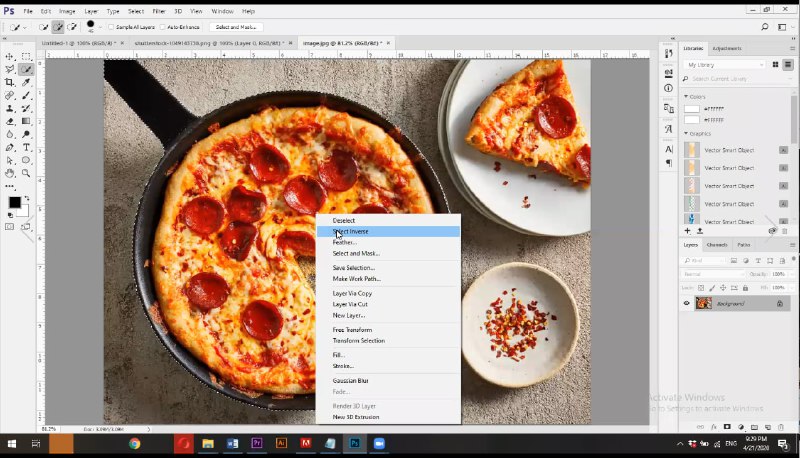Click the Rectangular Marquee tool
This screenshot has height=458, width=800.
tap(27, 56)
